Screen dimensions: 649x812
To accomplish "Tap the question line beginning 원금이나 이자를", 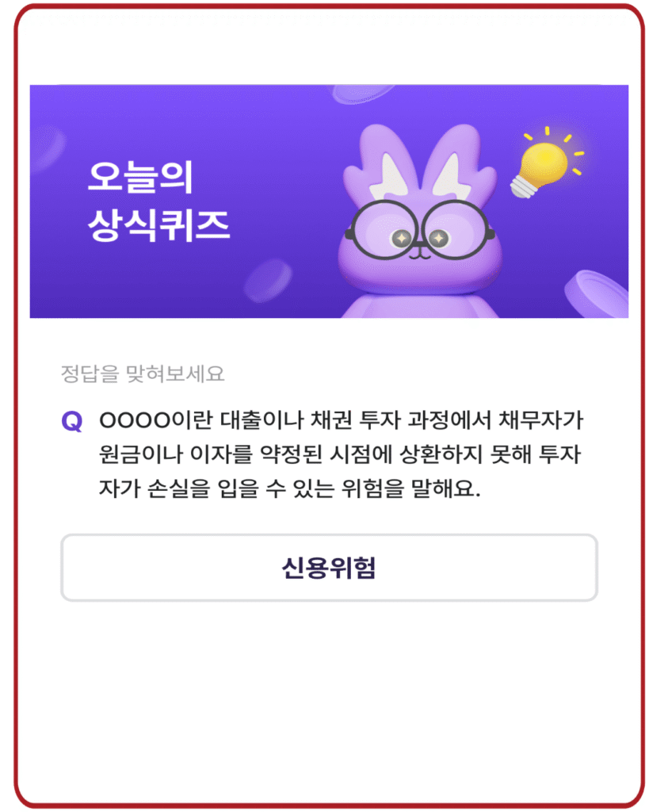I will click(340, 454).
